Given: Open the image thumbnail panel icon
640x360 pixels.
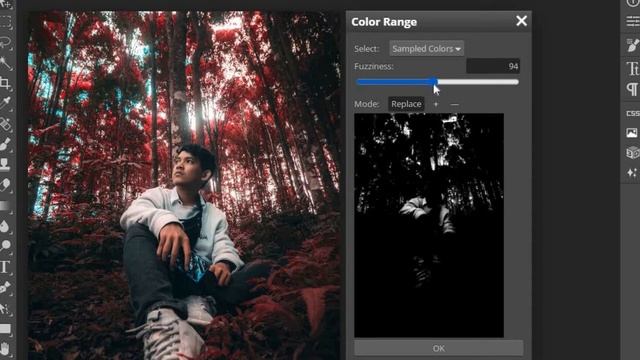Looking at the screenshot, I should click(632, 133).
